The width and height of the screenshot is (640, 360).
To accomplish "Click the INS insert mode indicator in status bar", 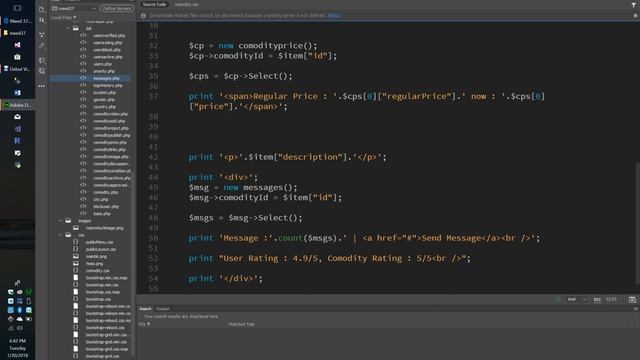I will (597, 300).
